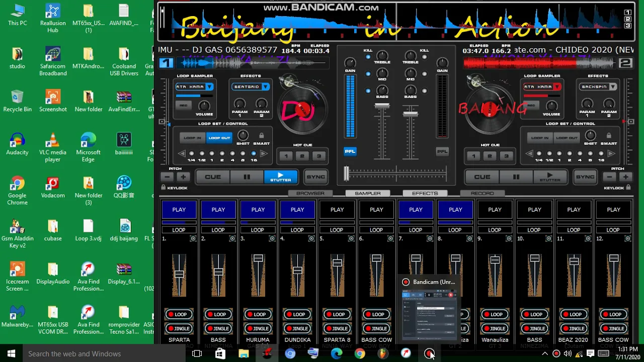
Task: Click LOOP OUT on deck 1
Action: coord(219,138)
